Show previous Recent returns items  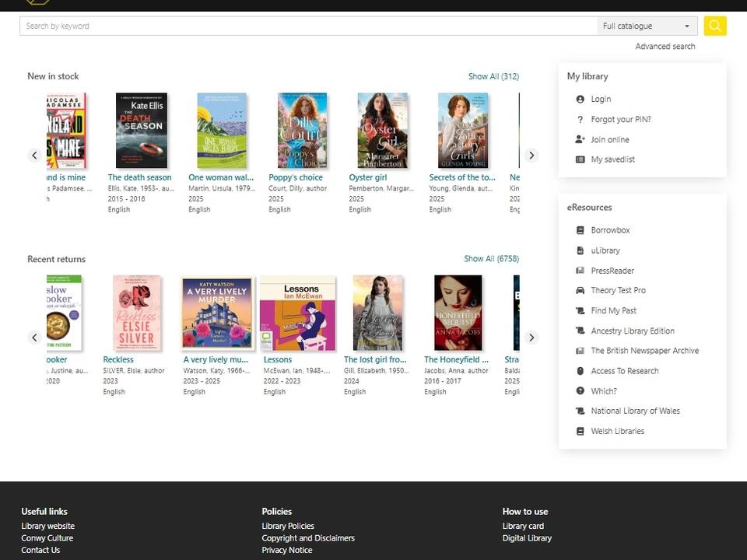click(34, 338)
